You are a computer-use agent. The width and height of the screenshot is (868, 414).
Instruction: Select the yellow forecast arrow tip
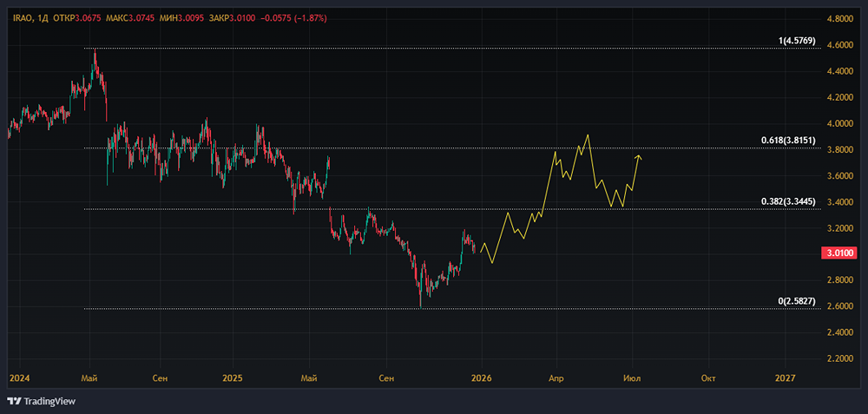[639, 157]
